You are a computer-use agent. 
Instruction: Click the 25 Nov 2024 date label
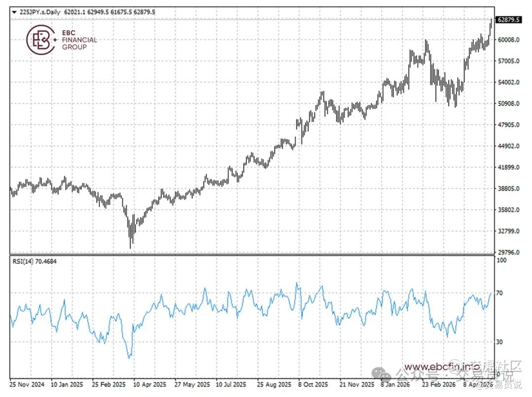27,385
